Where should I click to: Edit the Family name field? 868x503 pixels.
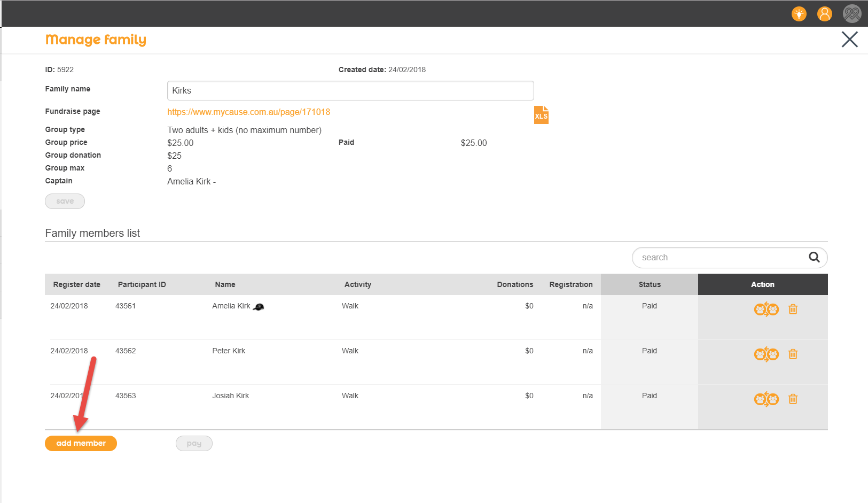coord(350,90)
